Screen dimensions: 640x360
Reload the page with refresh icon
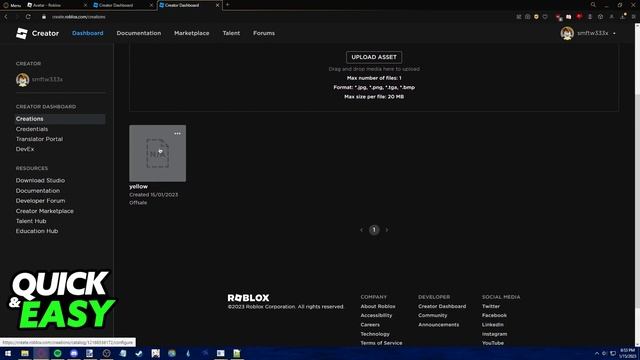pyautogui.click(x=28, y=17)
